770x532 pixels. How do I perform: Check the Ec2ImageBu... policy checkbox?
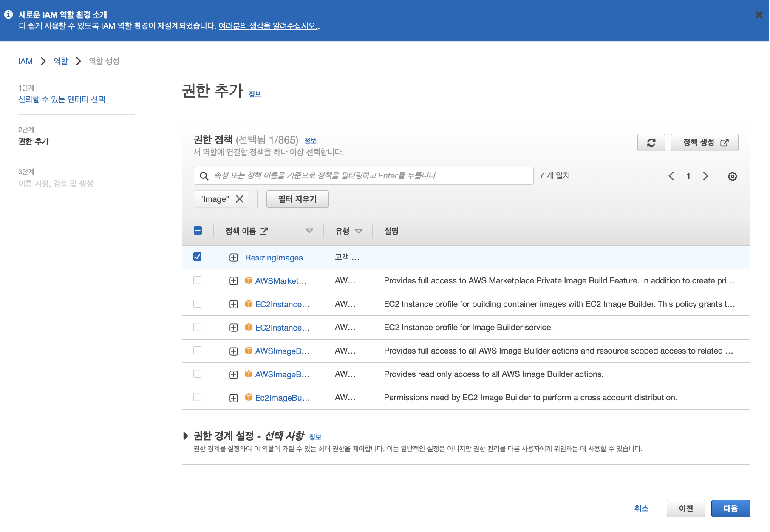click(197, 397)
